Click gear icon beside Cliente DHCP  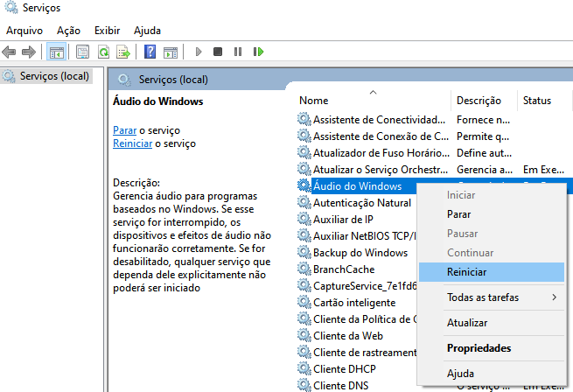[x=304, y=368]
